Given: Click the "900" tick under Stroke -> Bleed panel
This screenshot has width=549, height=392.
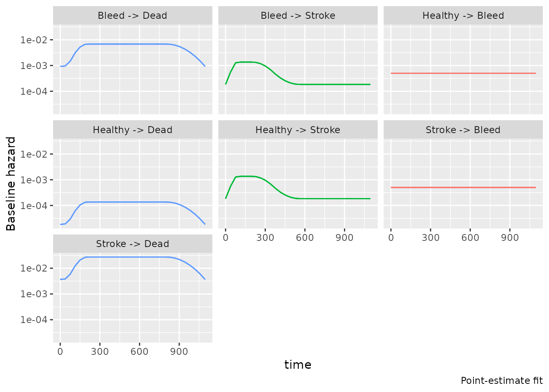Looking at the screenshot, I should coord(510,238).
